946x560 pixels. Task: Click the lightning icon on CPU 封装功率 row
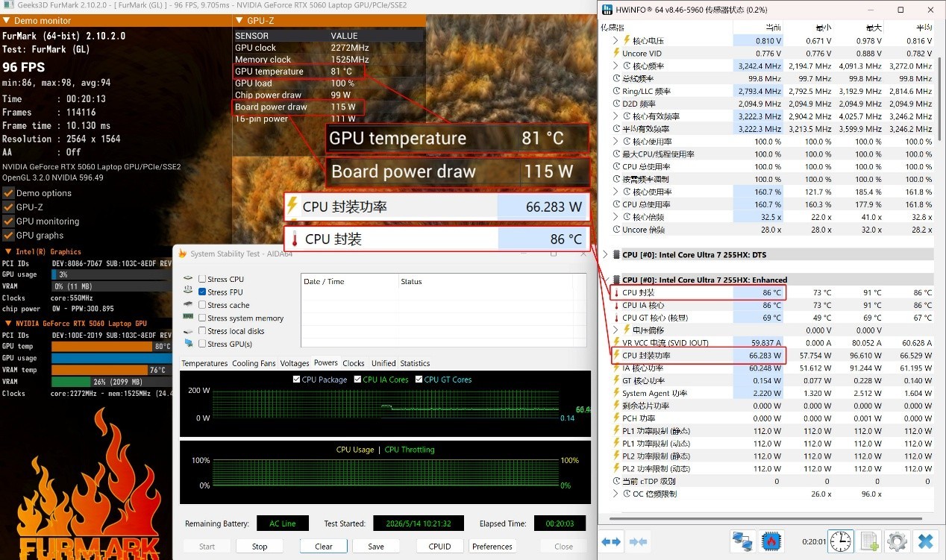[616, 356]
